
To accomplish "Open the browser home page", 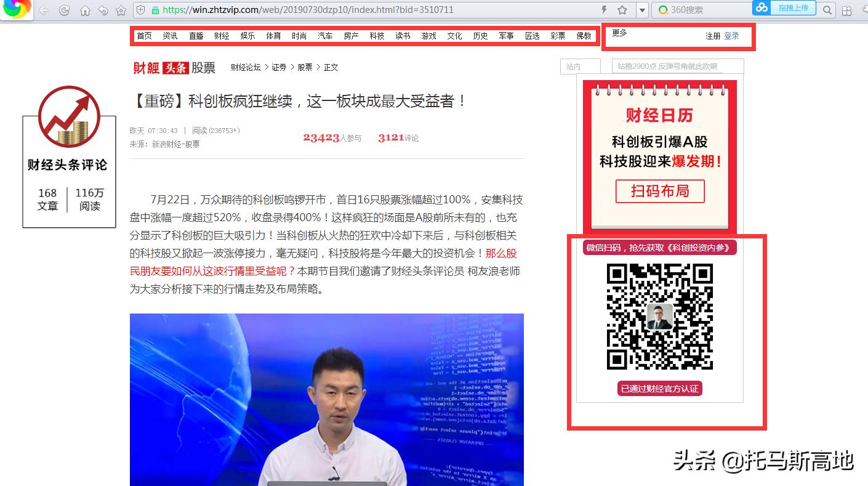I will 85,10.
